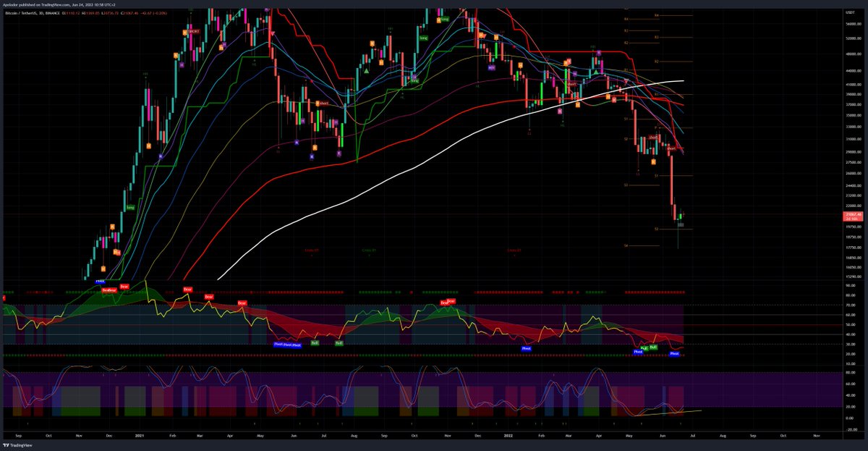Click the 2021 label on time axis
Screen dimensions: 868x451
coord(139,437)
